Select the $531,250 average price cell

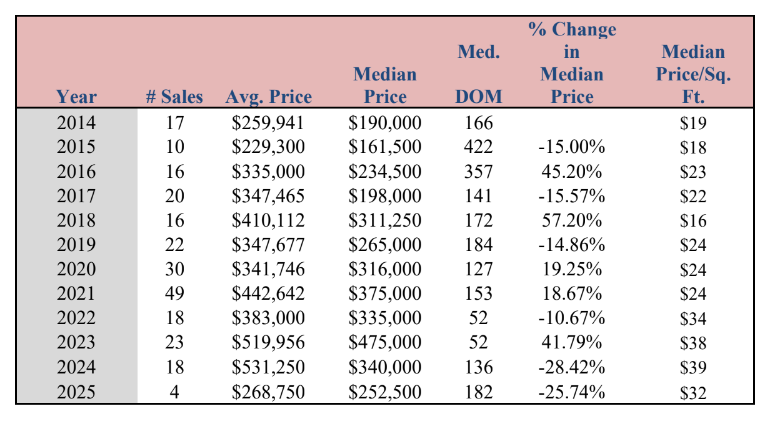(x=268, y=367)
